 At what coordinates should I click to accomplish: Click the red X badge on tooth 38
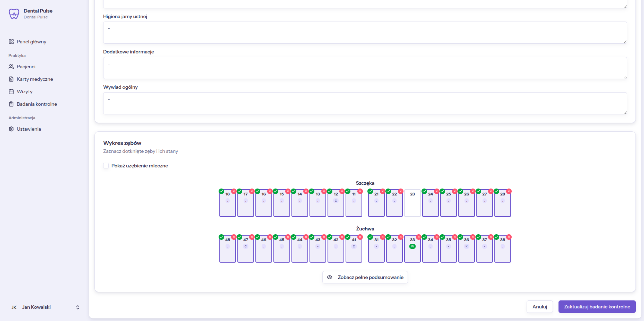pos(509,237)
